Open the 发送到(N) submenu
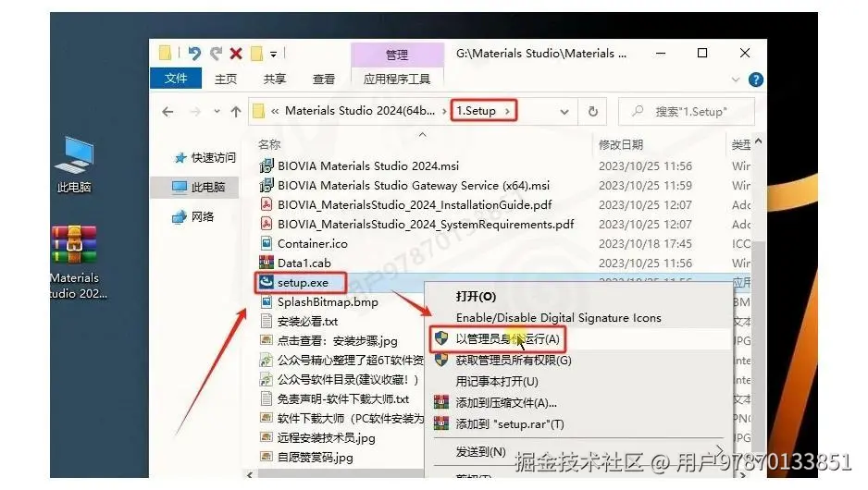This screenshot has height=490, width=868. pos(480,452)
